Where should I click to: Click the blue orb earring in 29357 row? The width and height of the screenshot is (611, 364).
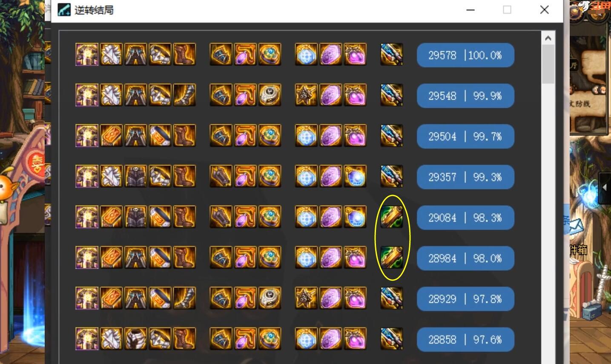355,176
